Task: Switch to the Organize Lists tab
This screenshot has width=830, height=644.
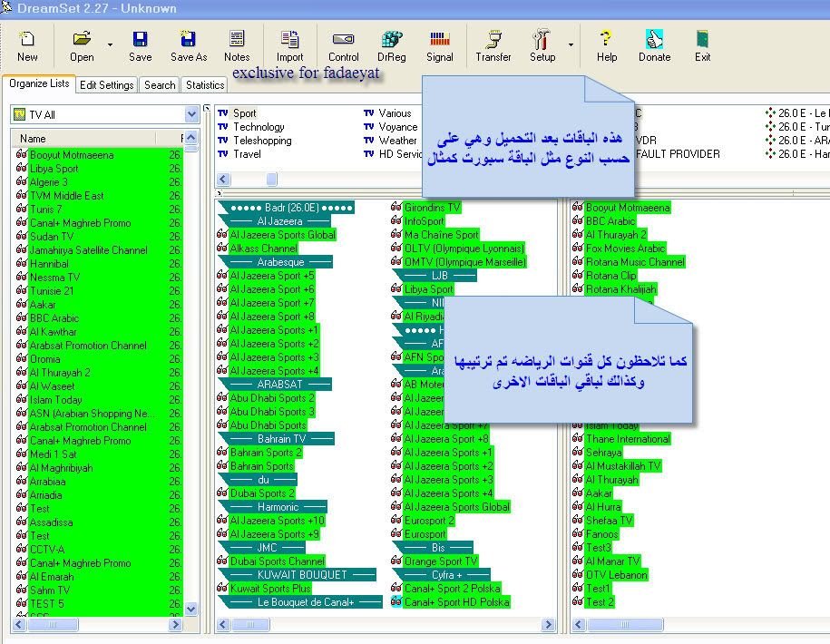Action: click(x=39, y=83)
